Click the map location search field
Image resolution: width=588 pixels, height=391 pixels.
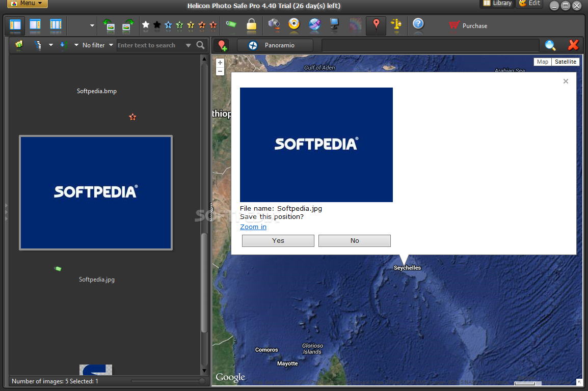coord(431,45)
